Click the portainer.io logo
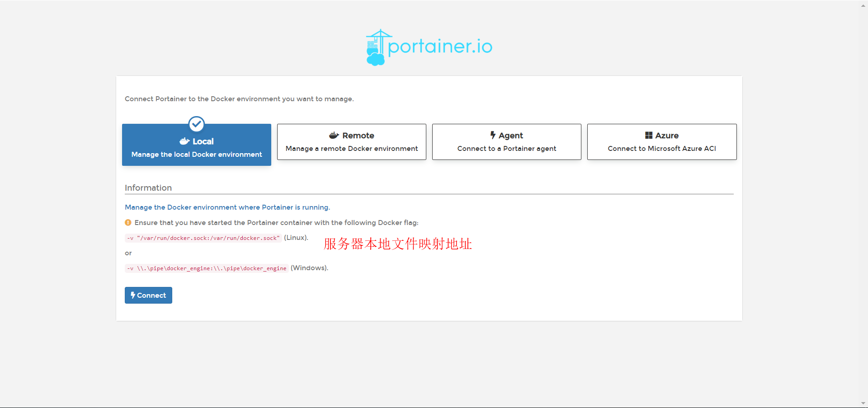Viewport: 868px width, 408px height. pyautogui.click(x=429, y=47)
